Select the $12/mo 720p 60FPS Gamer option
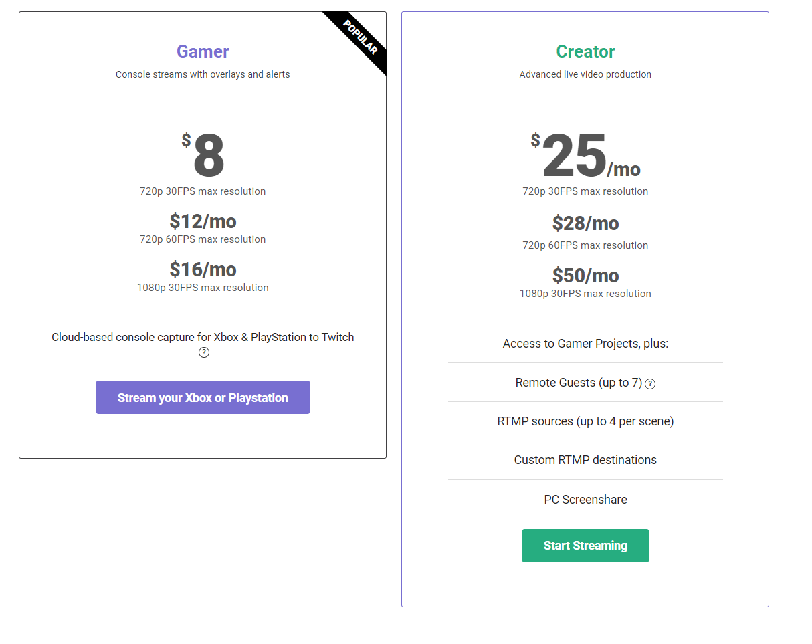Image resolution: width=812 pixels, height=644 pixels. [x=203, y=221]
